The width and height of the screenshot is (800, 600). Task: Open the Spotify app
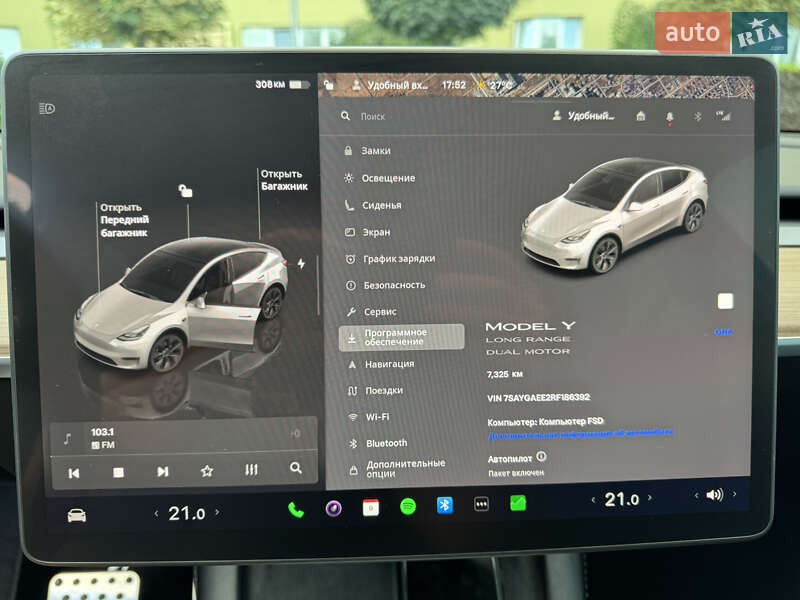(x=408, y=507)
